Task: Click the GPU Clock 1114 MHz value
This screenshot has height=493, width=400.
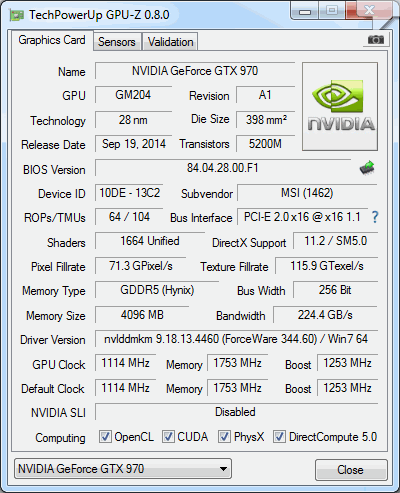Action: [125, 363]
